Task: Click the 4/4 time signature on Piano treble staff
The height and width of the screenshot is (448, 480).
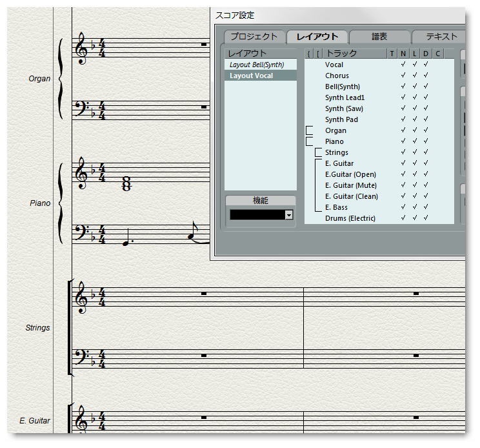Action: tap(102, 173)
